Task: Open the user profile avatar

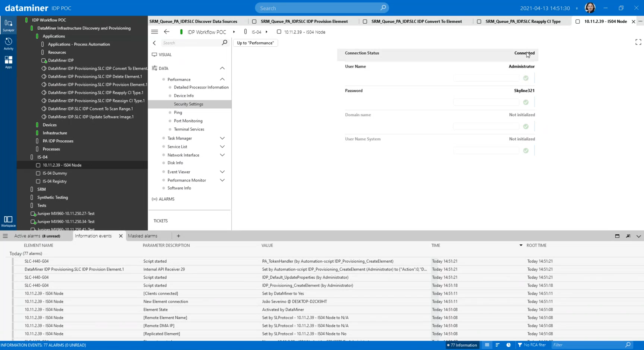Action: click(x=590, y=8)
